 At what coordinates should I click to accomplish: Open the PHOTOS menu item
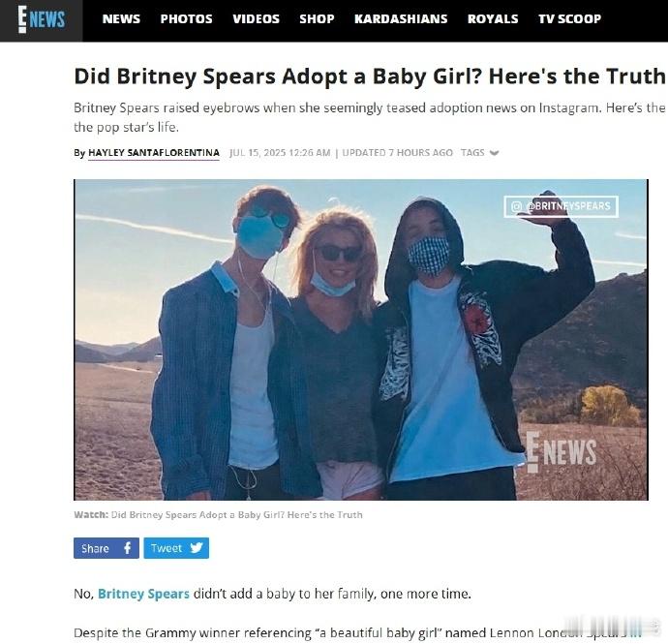click(x=186, y=18)
